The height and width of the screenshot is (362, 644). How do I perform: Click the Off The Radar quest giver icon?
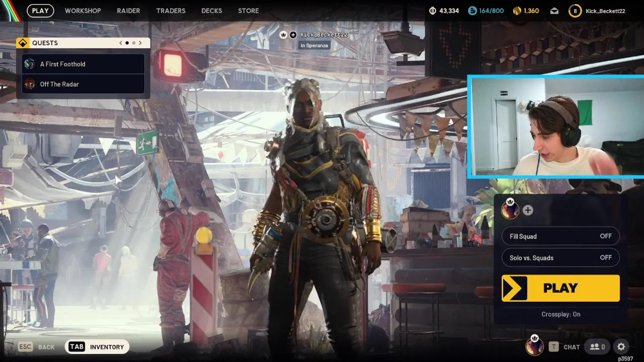(x=30, y=84)
